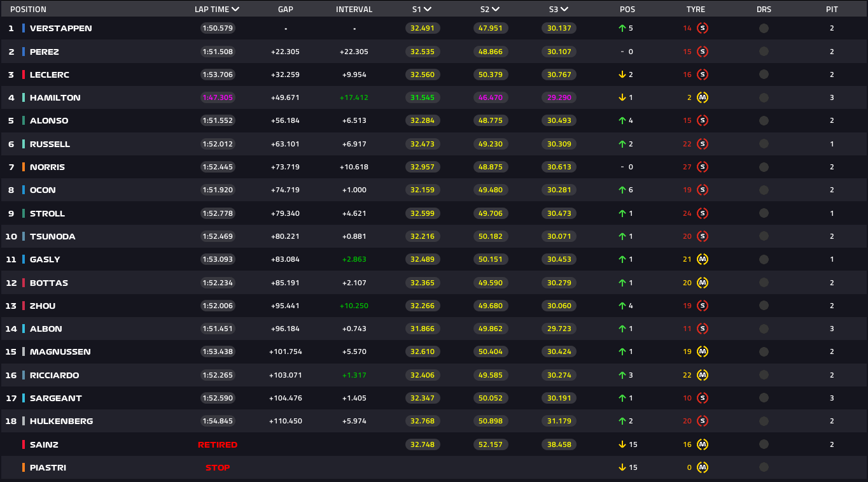
Task: Click Leclerc's red team color bar
Action: pyautogui.click(x=24, y=74)
